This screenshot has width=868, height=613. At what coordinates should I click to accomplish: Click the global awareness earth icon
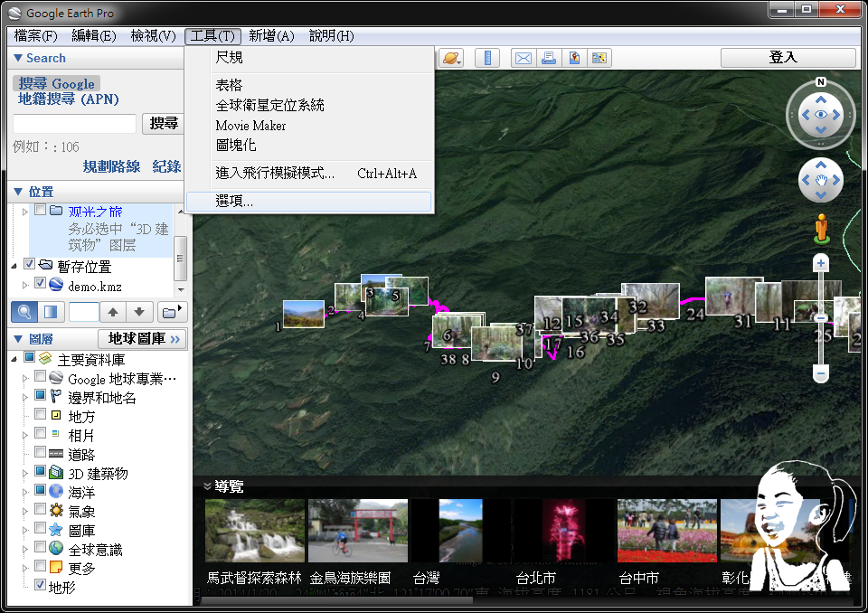[56, 548]
